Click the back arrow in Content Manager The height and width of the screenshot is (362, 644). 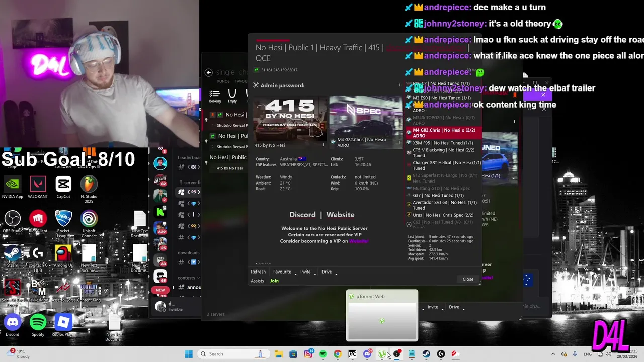(208, 72)
